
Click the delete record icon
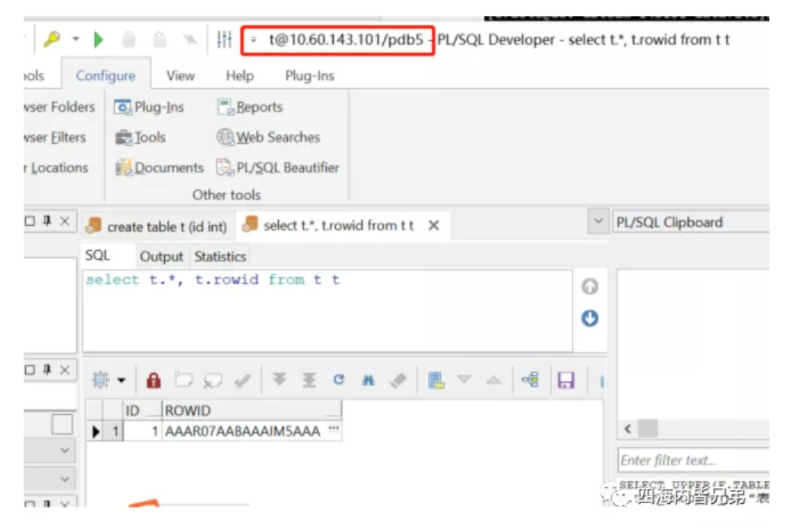click(213, 381)
